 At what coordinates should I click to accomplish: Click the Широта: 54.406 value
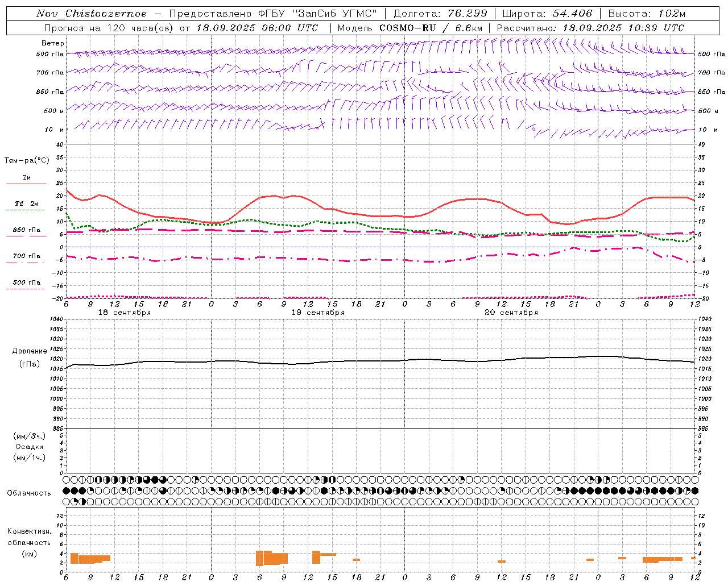pyautogui.click(x=547, y=14)
